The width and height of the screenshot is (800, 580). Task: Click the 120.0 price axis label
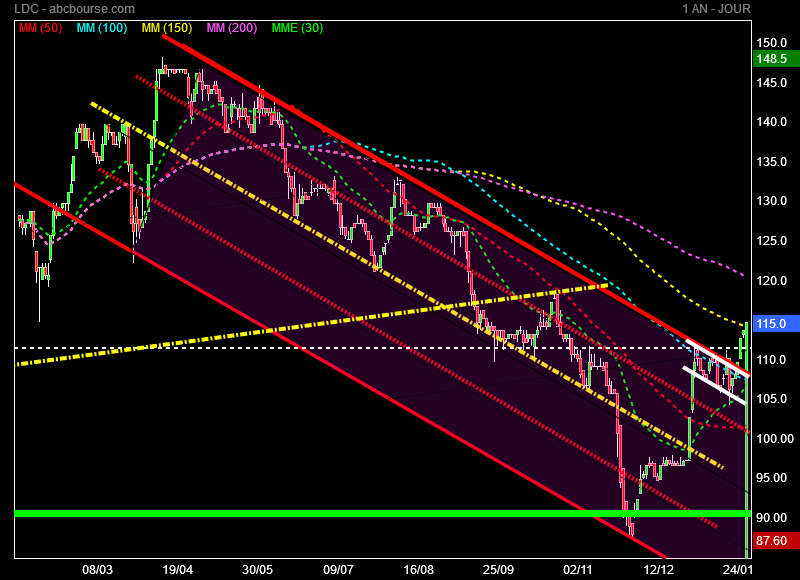pyautogui.click(x=771, y=281)
